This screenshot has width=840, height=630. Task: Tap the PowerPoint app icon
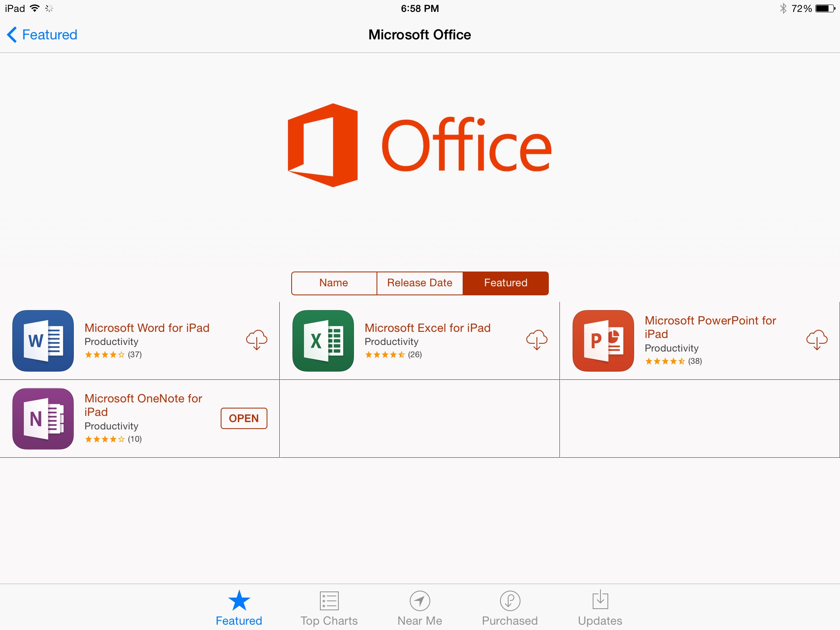pos(603,340)
